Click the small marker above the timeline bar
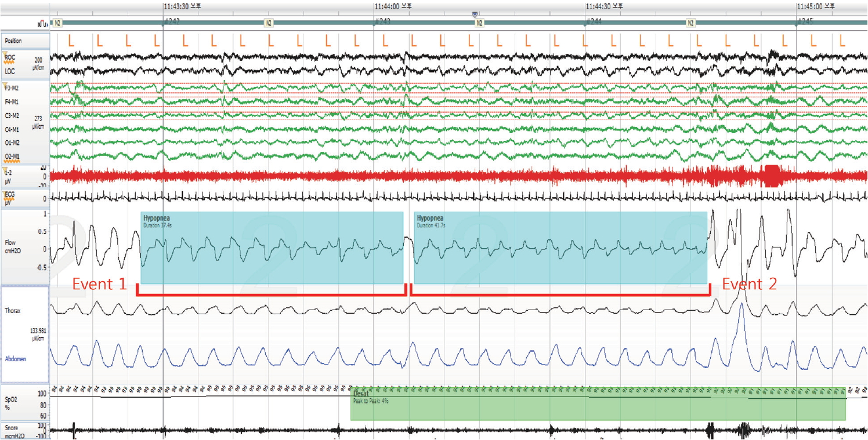Screen dimensions: 868x440 coord(475,14)
